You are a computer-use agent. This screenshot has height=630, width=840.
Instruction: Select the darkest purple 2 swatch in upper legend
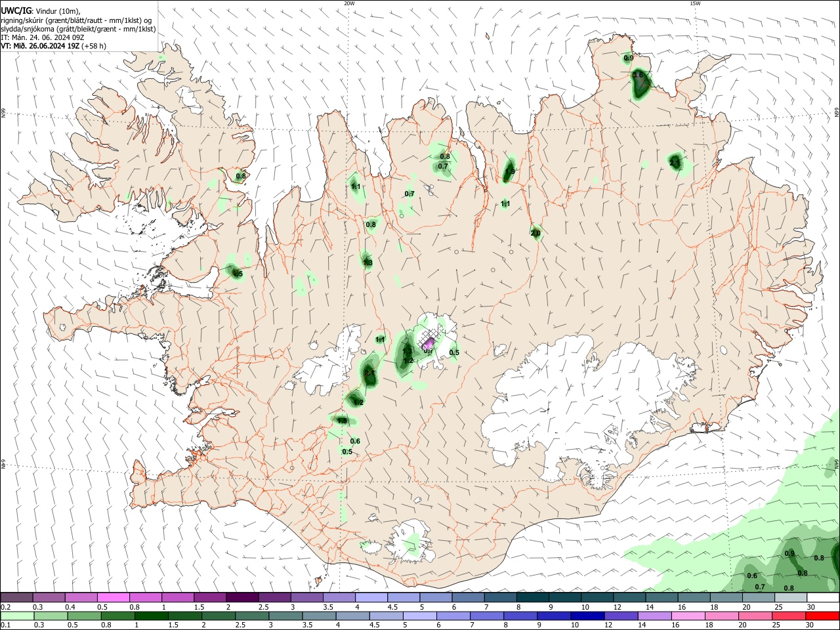click(x=241, y=597)
